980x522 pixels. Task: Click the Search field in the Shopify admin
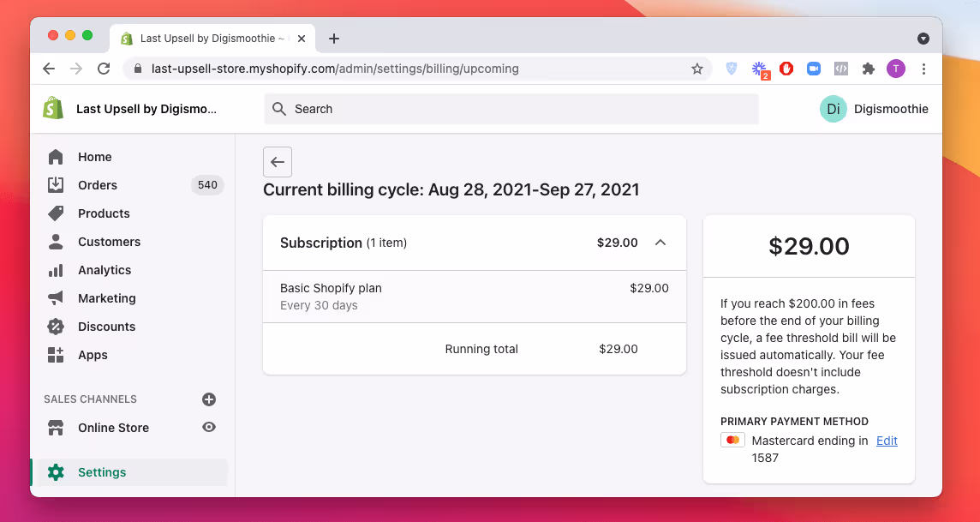[x=511, y=109]
